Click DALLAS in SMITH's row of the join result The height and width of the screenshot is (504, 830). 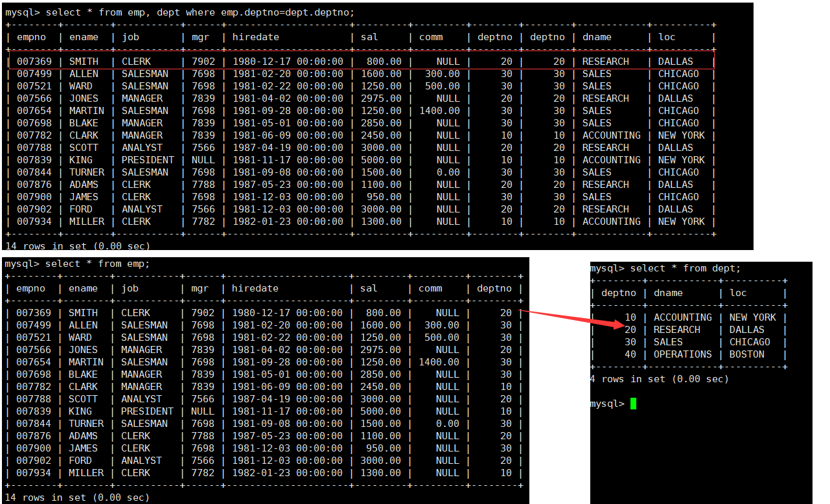click(675, 62)
